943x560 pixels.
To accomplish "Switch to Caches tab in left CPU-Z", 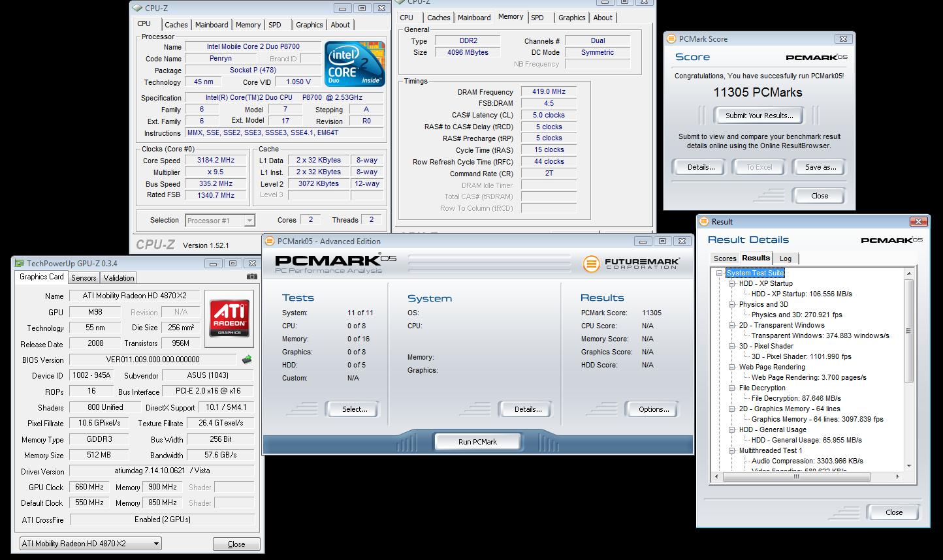I will tap(176, 25).
